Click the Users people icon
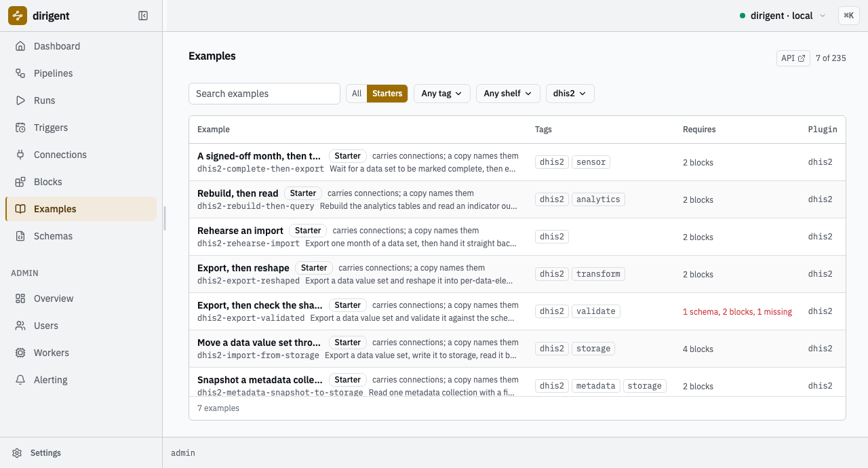Viewport: 868px width, 468px height. point(20,326)
